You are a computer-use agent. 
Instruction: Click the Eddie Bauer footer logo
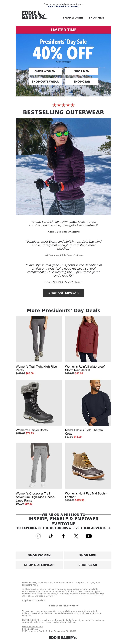click(63, 638)
